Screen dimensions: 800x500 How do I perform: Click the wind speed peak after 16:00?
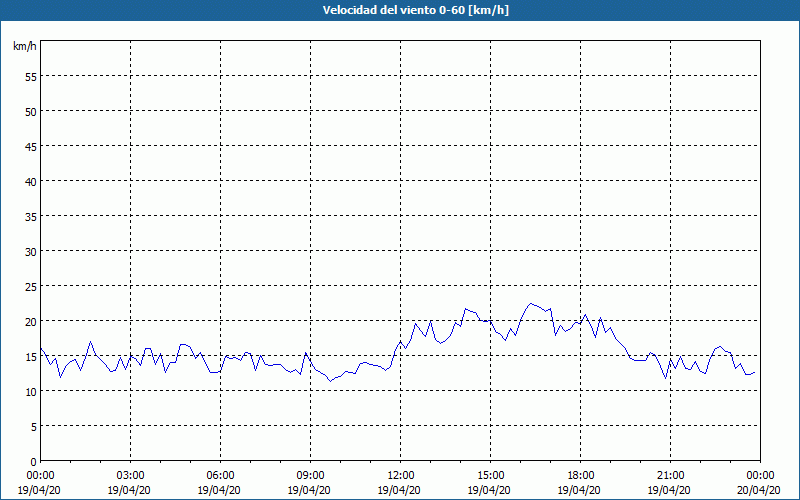[531, 303]
